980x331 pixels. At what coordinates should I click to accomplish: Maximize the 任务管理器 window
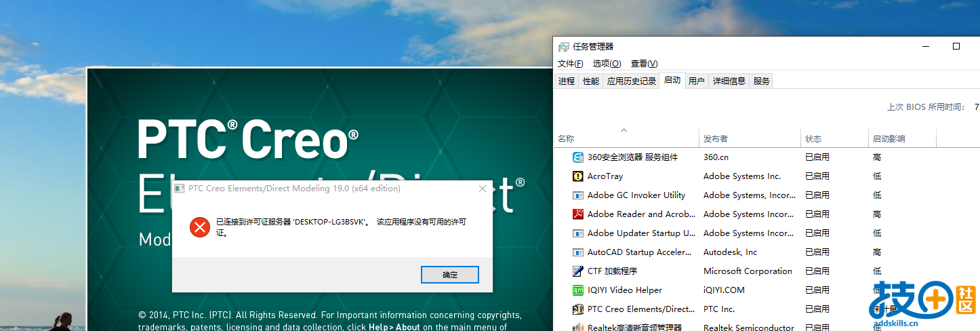pos(956,46)
